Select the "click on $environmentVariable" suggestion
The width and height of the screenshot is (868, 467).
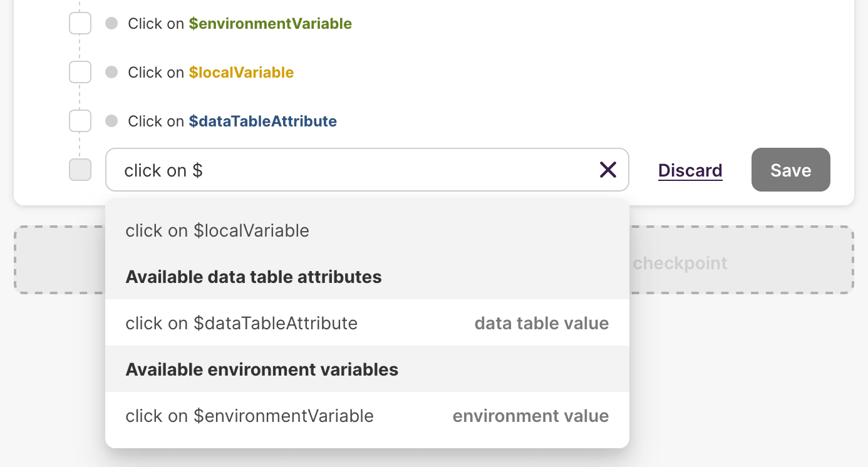[249, 416]
